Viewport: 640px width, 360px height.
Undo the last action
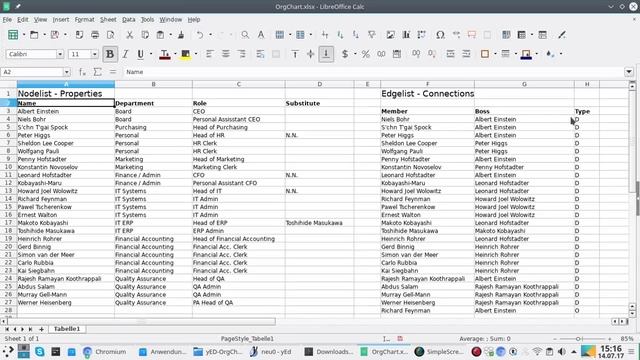pos(200,35)
